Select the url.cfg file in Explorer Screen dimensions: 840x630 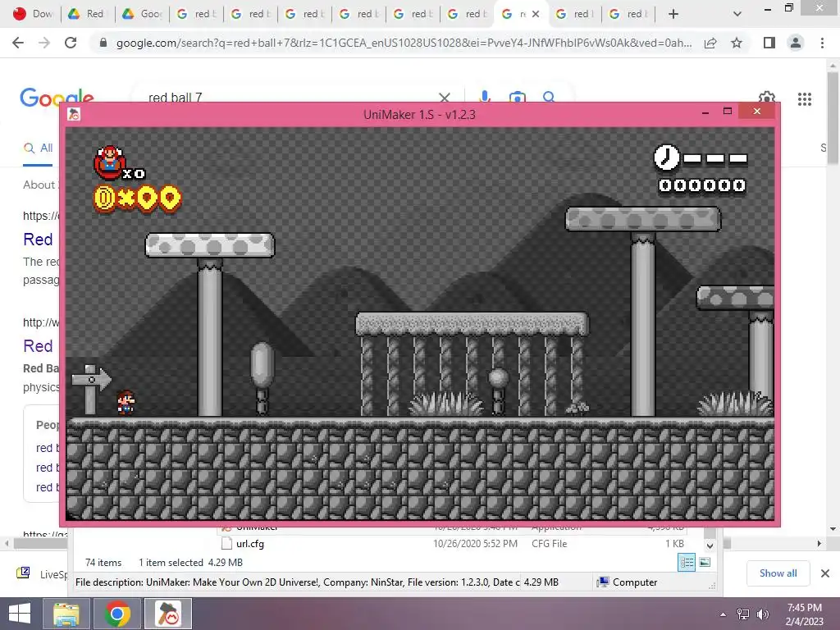pos(250,543)
